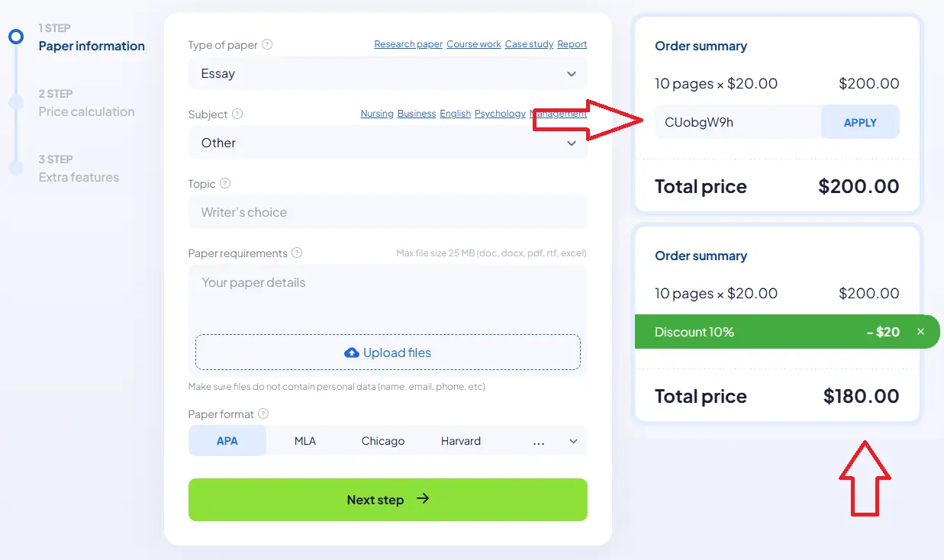
Task: Click help icon next to Type of paper
Action: click(x=267, y=44)
